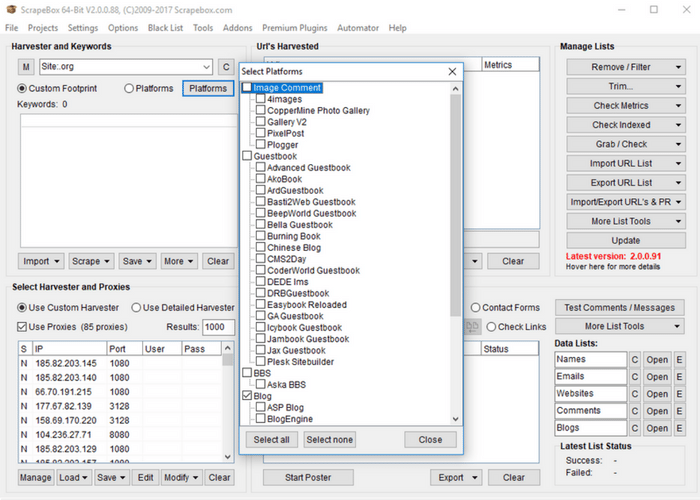Click the Start Poster button
The width and height of the screenshot is (700, 500).
point(308,478)
